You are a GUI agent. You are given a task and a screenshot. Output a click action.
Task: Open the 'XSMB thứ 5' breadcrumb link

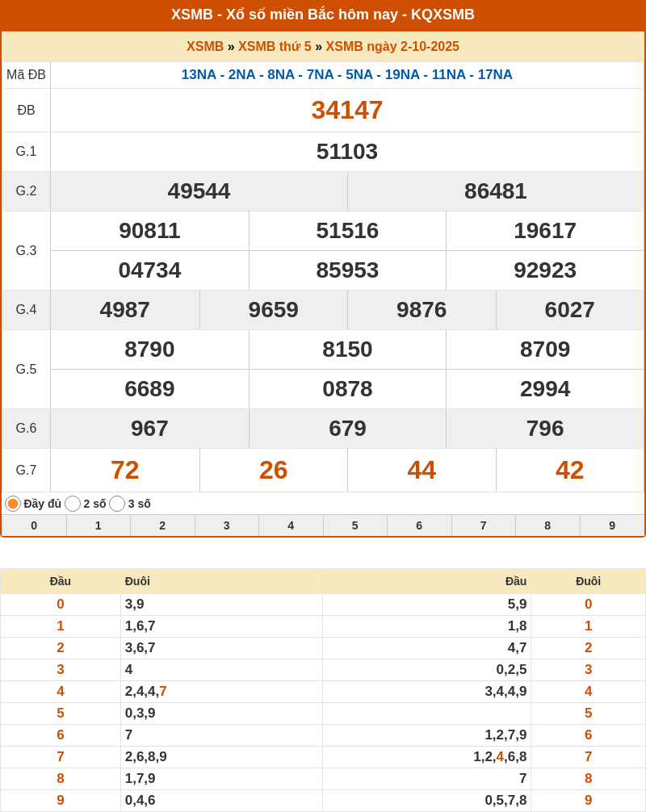coord(275,47)
